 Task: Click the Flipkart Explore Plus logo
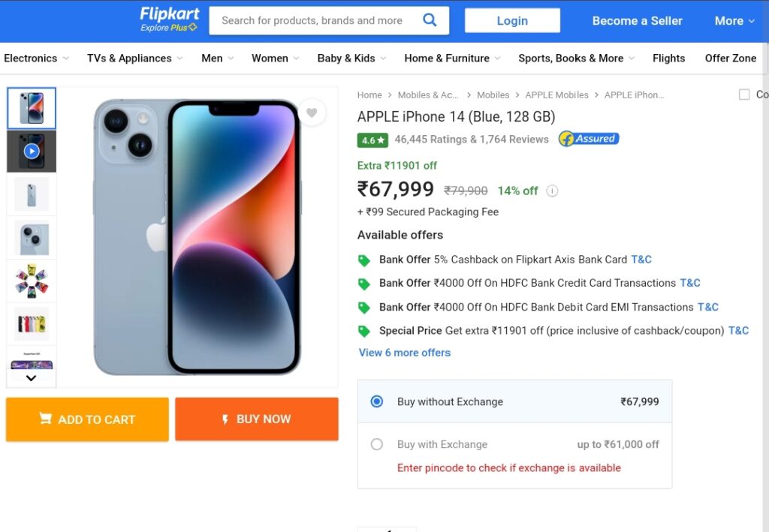click(169, 20)
